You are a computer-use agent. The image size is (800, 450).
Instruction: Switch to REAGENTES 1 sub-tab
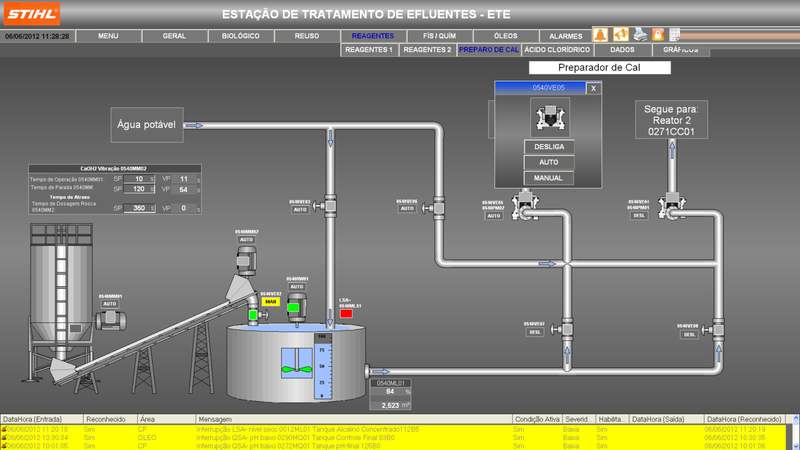point(369,50)
